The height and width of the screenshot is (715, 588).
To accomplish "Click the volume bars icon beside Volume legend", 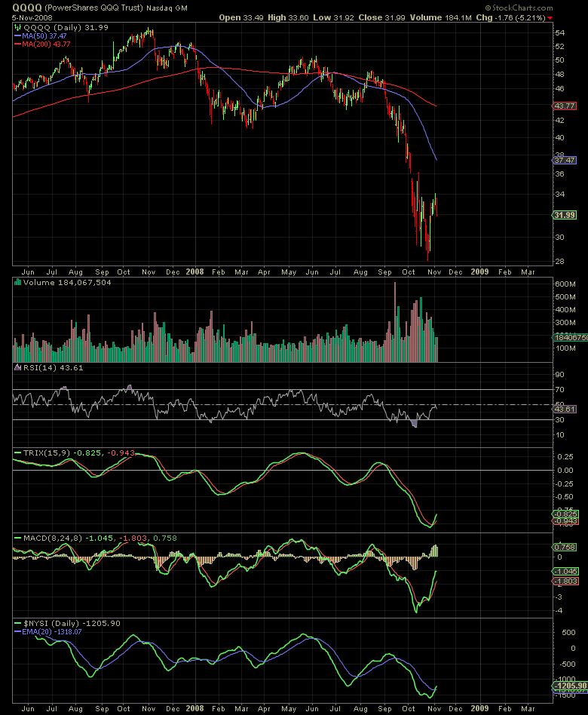I will [18, 282].
